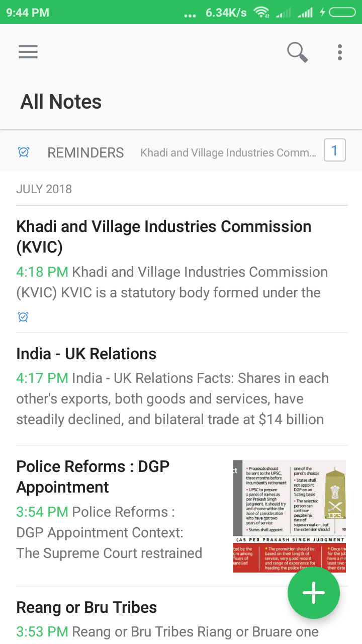Screen dimensions: 362x644
Task: Open the three-dot overflow menu
Action: click(x=340, y=52)
